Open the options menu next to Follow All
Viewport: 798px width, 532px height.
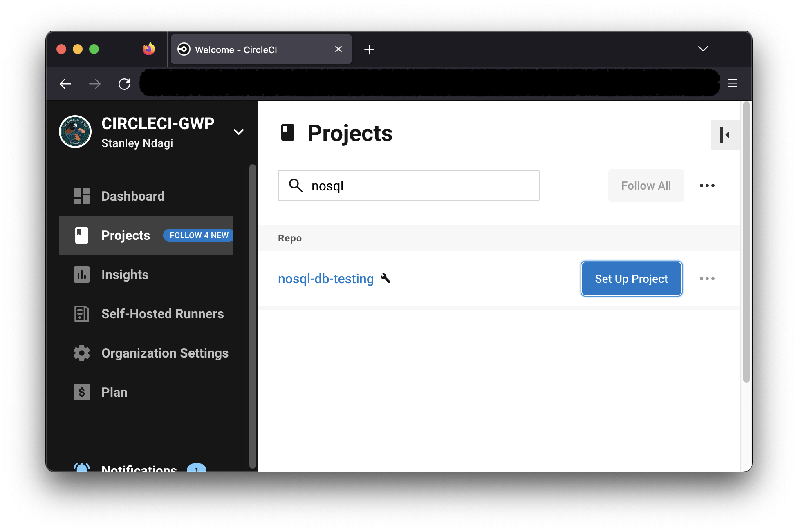[x=707, y=186]
